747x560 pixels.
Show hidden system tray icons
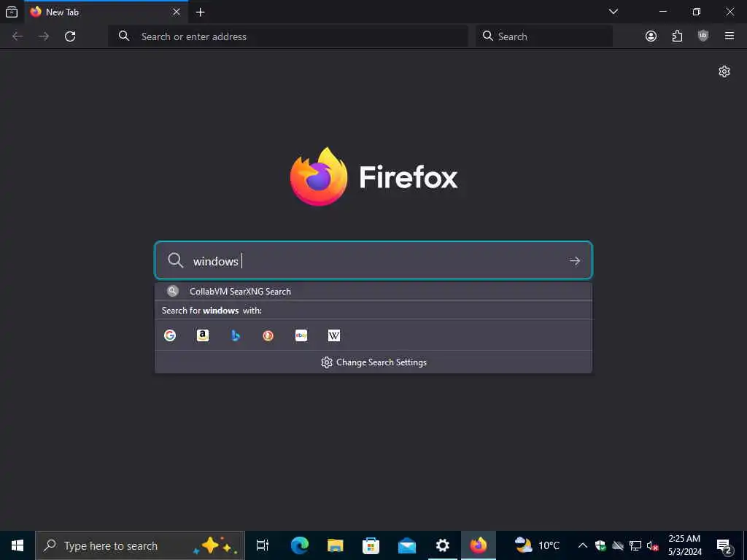click(x=583, y=545)
